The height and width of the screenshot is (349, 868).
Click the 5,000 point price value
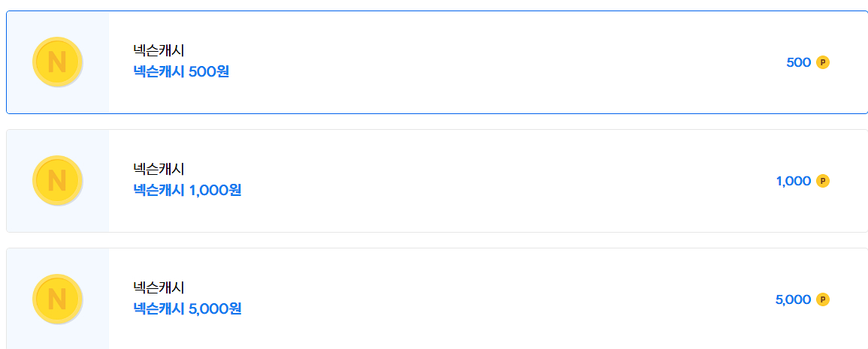[794, 299]
